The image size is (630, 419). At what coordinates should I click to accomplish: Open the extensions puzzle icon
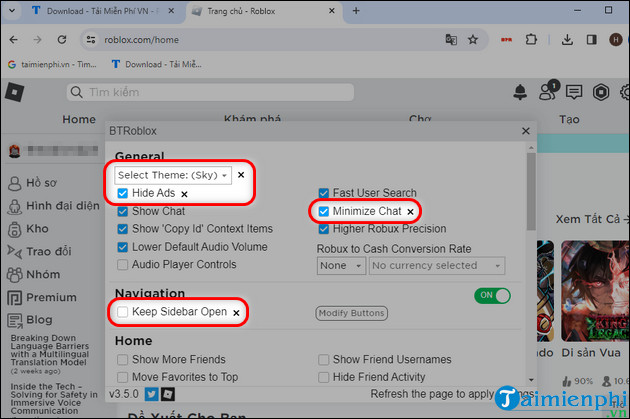coord(531,39)
